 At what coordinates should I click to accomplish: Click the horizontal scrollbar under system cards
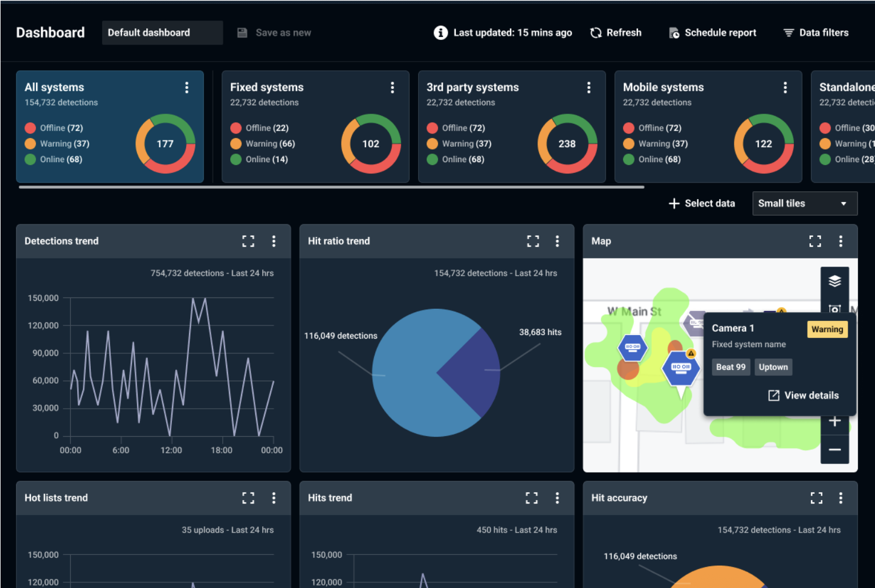tap(331, 187)
